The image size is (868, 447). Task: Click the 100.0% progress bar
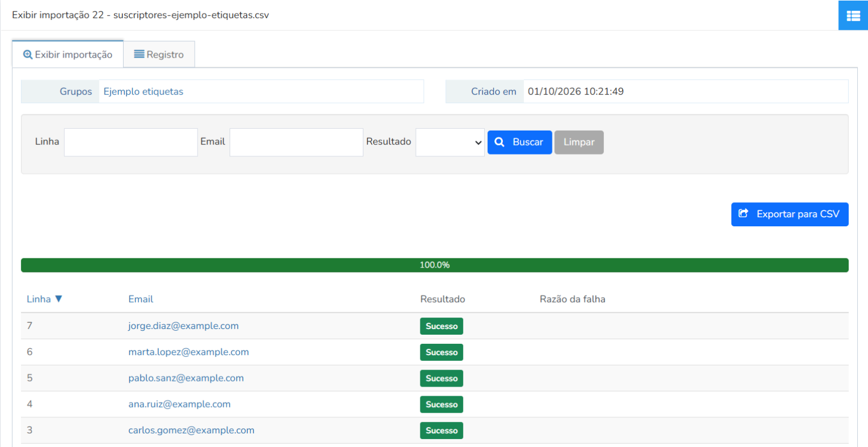click(x=435, y=265)
